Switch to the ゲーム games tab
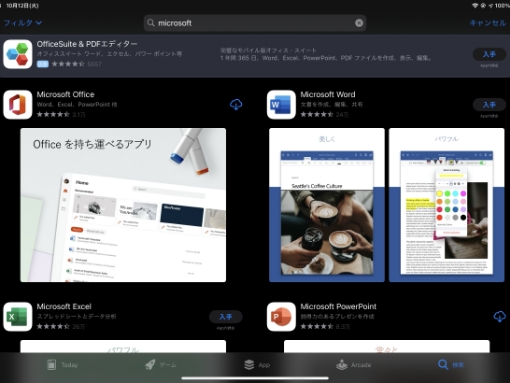Viewport: 510px width, 383px height. [161, 365]
